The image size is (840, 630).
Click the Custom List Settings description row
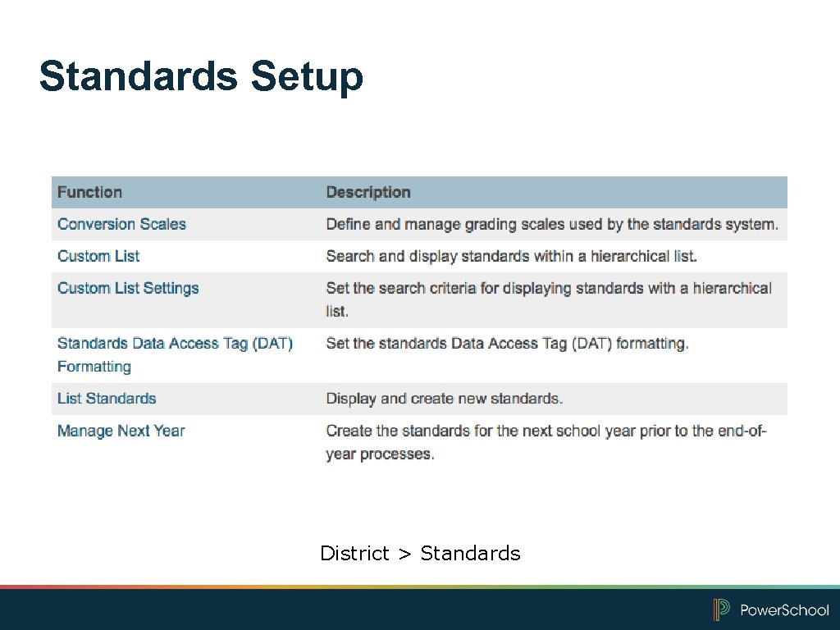click(x=548, y=299)
